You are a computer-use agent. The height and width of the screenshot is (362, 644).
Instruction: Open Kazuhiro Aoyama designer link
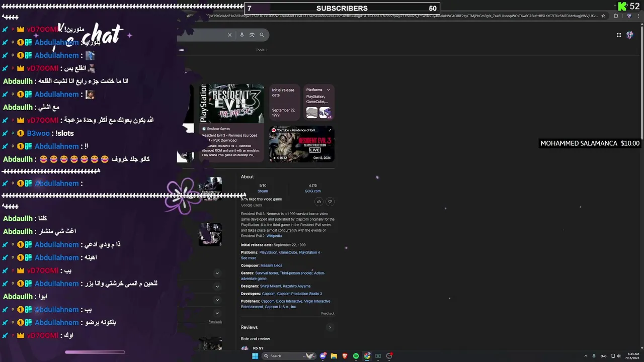point(297,286)
